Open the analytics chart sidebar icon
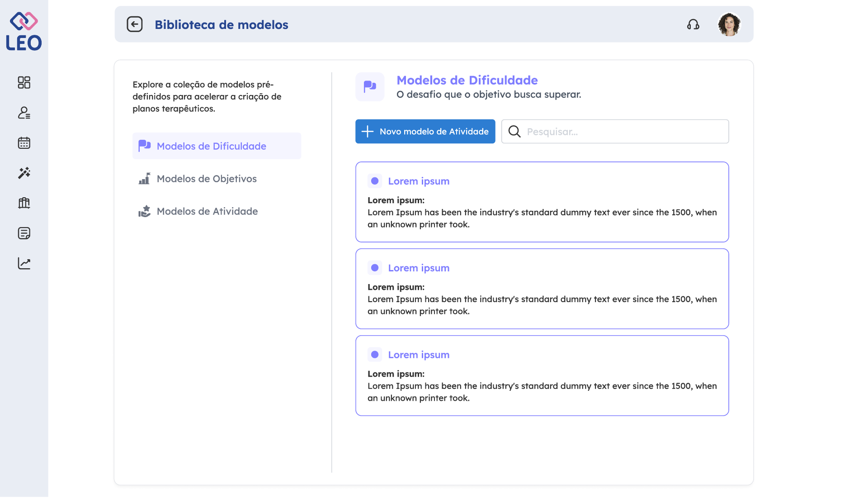868x498 pixels. (x=24, y=263)
